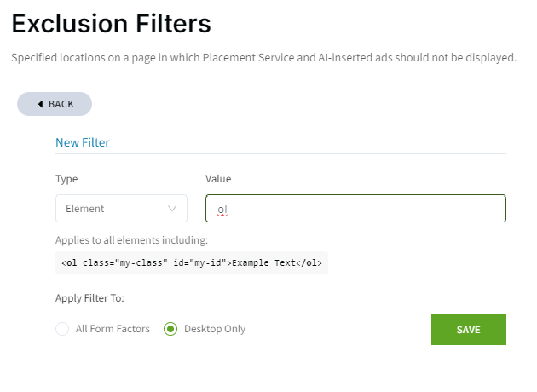Click the horizontal divider below New Filter
The width and height of the screenshot is (537, 392).
[280, 154]
